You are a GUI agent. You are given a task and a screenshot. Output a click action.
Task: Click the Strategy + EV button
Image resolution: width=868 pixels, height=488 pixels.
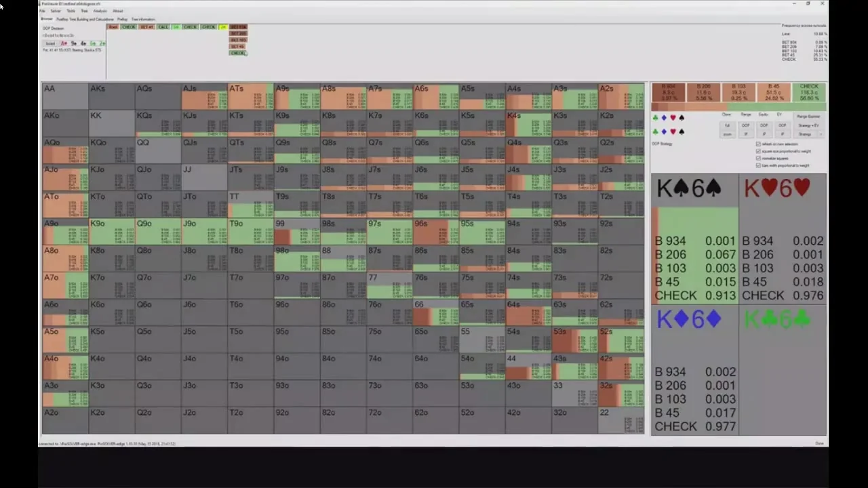[808, 125]
